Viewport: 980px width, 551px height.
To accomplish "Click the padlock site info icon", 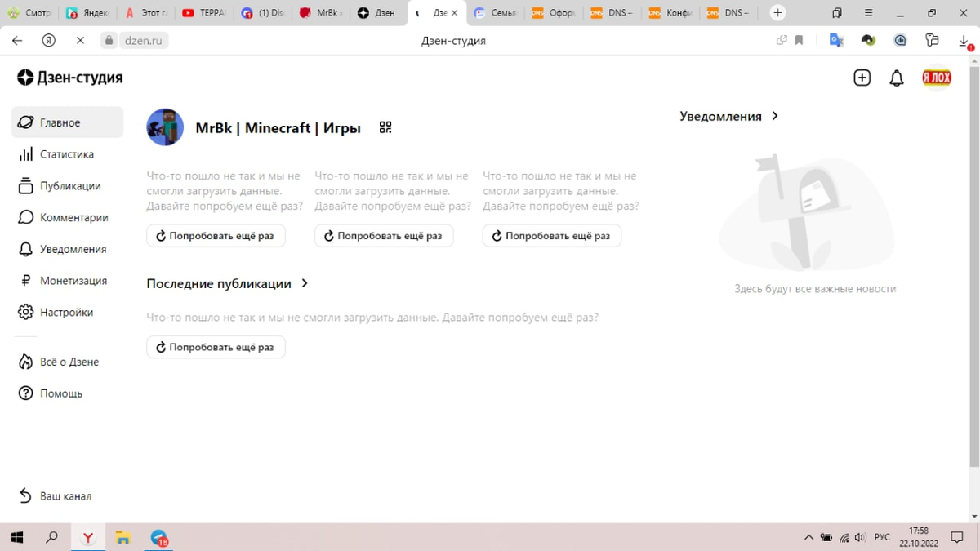I will 109,40.
